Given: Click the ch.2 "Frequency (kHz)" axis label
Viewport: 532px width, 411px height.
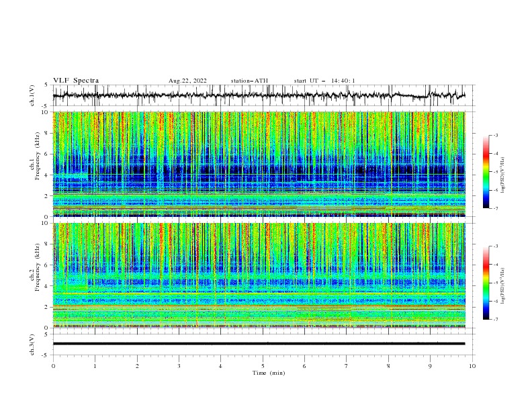Looking at the screenshot, I should coord(38,267).
